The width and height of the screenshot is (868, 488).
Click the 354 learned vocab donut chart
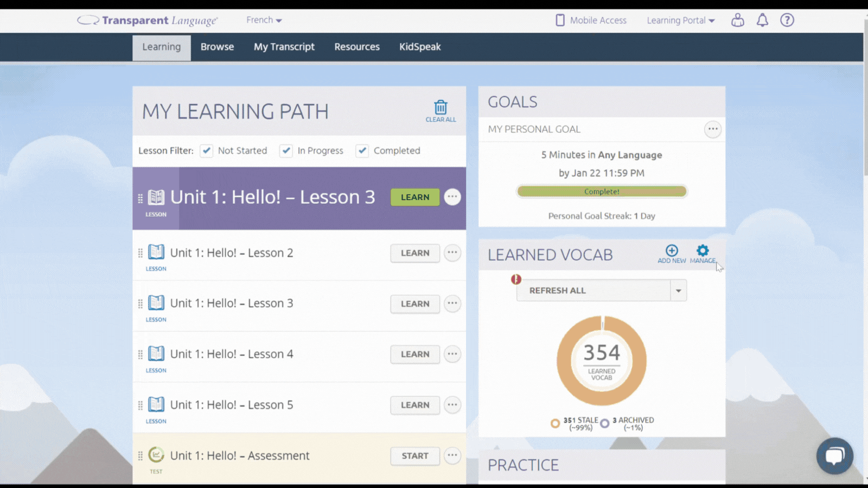click(602, 361)
